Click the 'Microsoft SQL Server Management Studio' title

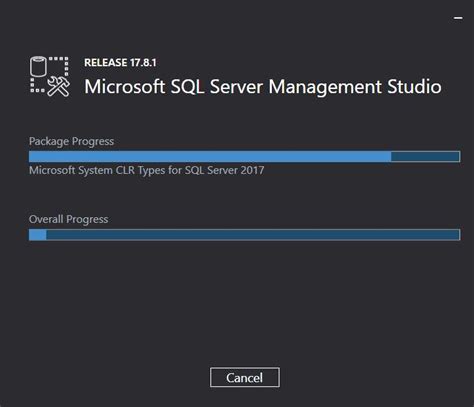click(263, 87)
